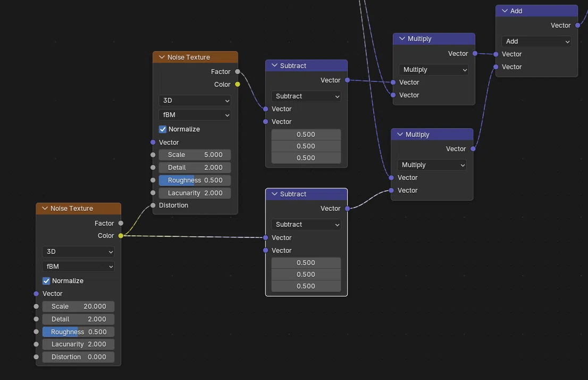Click Color output socket of lower Noise Texture
This screenshot has width=588, height=380.
[x=121, y=235]
